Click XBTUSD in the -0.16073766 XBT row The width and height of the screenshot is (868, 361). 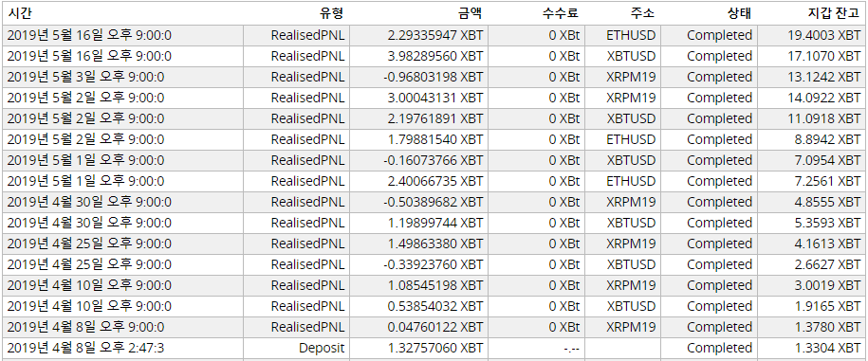631,161
